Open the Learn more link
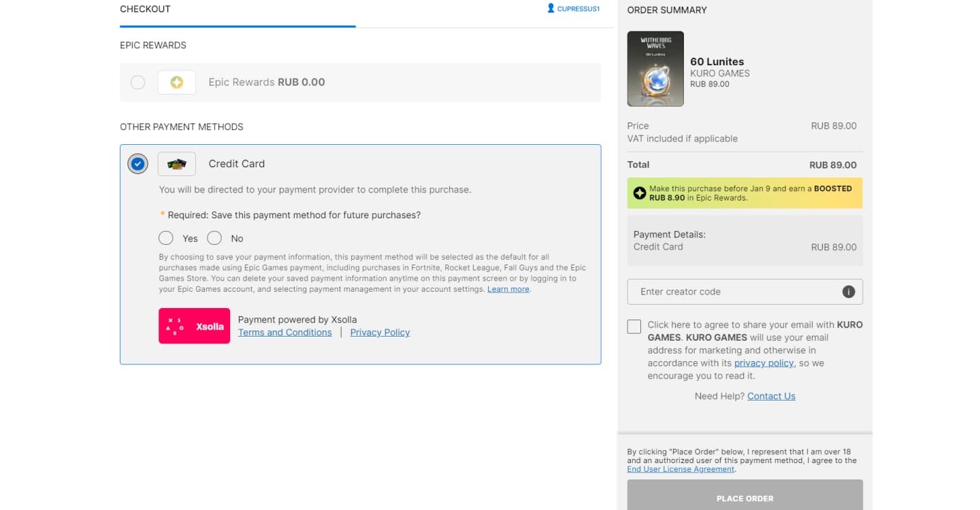 pyautogui.click(x=508, y=289)
